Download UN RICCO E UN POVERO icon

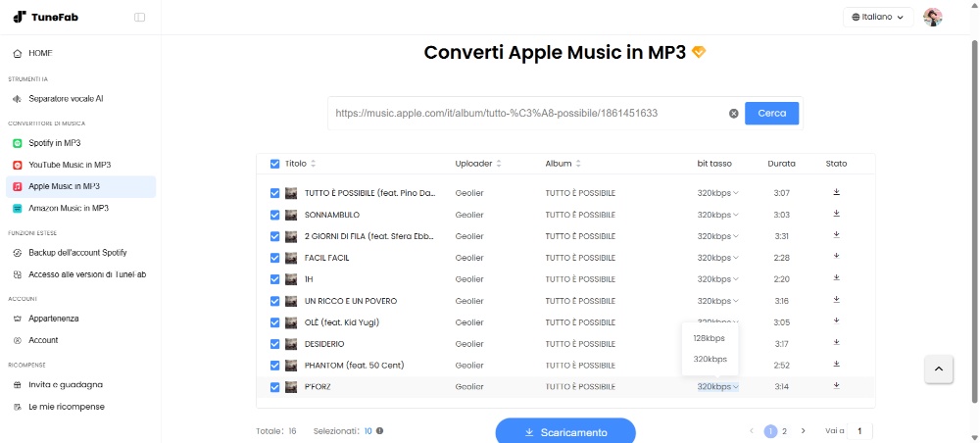pos(836,300)
